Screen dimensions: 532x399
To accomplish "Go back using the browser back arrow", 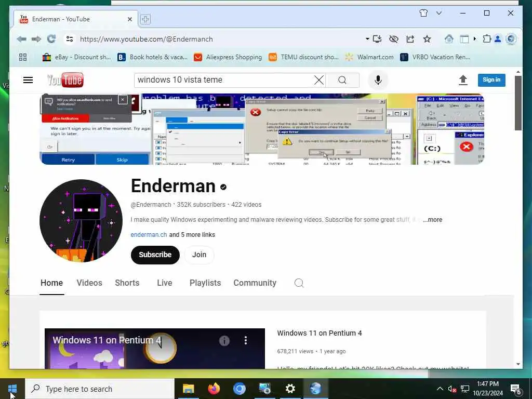I will [x=21, y=39].
